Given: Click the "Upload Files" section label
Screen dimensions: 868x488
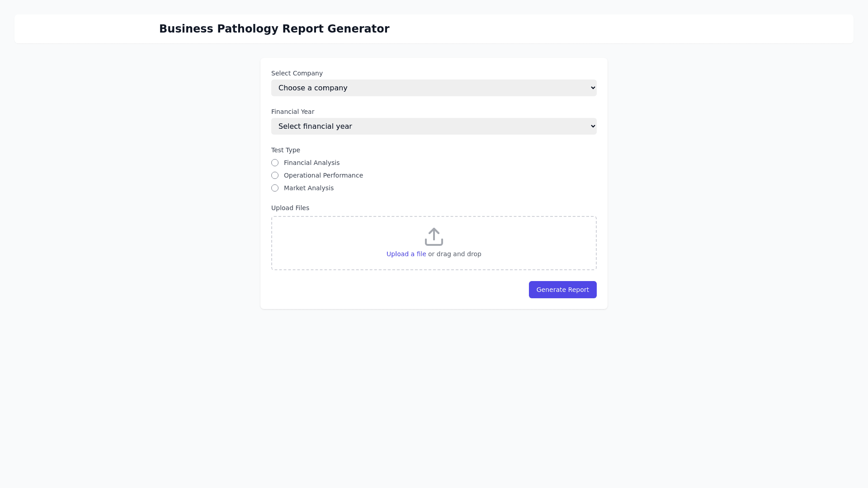Looking at the screenshot, I should pyautogui.click(x=290, y=208).
